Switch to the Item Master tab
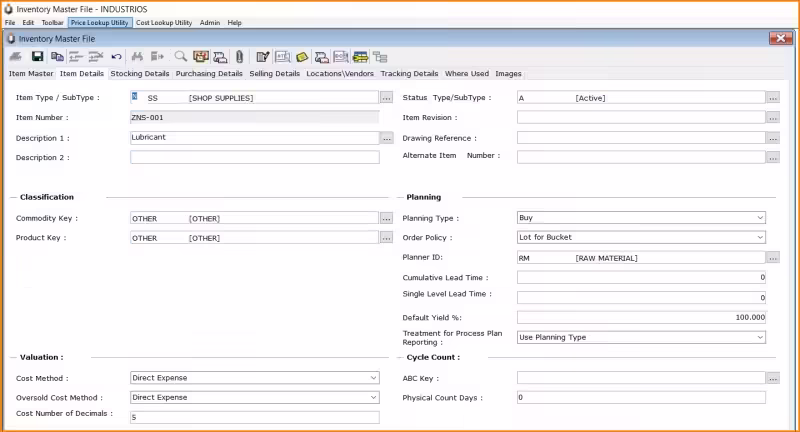800x432 pixels. [31, 73]
